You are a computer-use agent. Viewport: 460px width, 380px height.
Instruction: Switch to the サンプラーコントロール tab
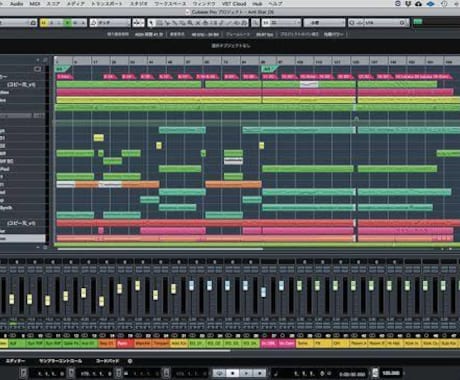[60, 361]
